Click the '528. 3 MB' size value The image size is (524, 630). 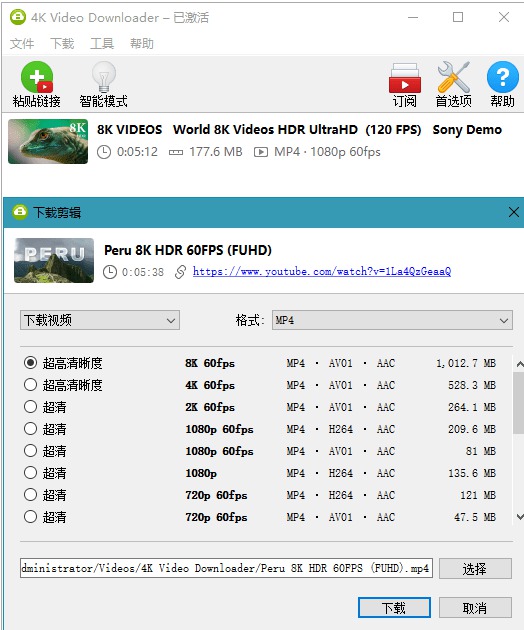(472, 385)
